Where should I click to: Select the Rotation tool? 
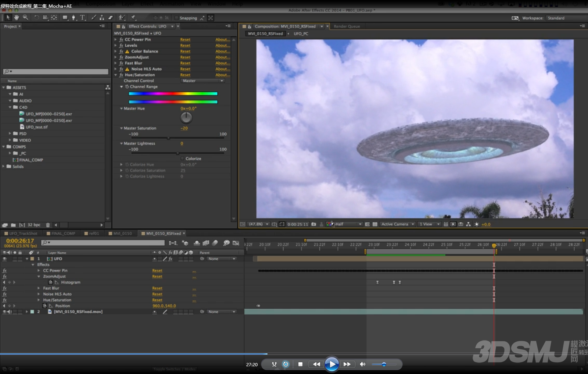(x=36, y=18)
